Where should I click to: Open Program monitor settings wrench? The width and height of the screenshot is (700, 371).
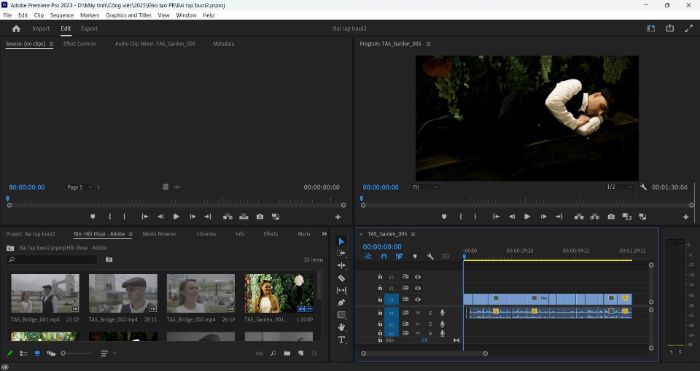point(643,187)
